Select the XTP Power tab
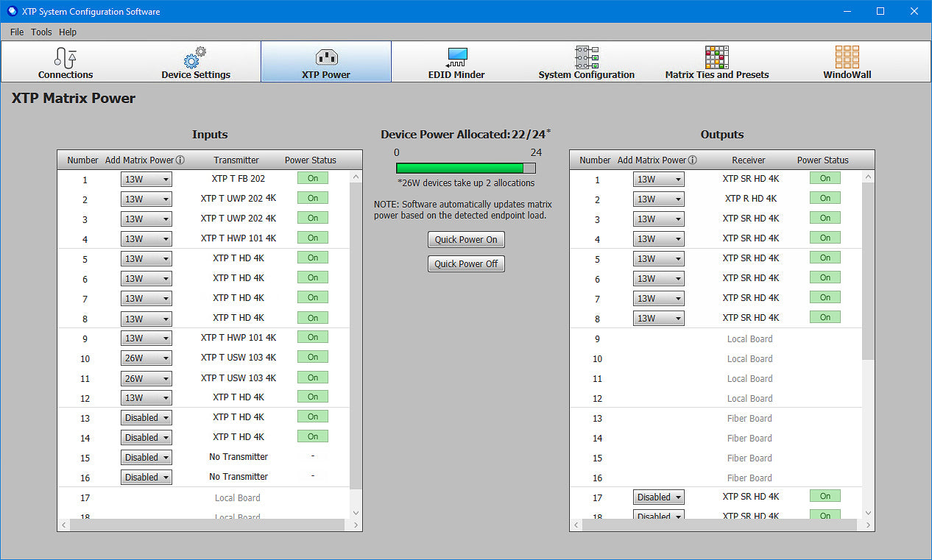932x560 pixels. [326, 62]
